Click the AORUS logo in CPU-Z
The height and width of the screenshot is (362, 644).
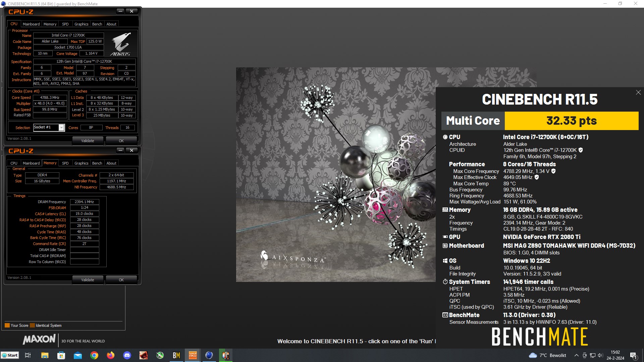pos(121,44)
